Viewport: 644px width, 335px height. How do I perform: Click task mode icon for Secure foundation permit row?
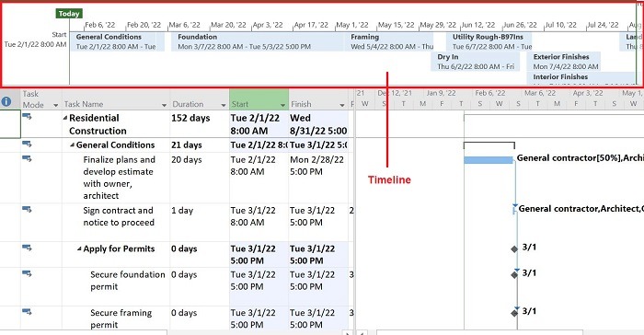tap(27, 273)
